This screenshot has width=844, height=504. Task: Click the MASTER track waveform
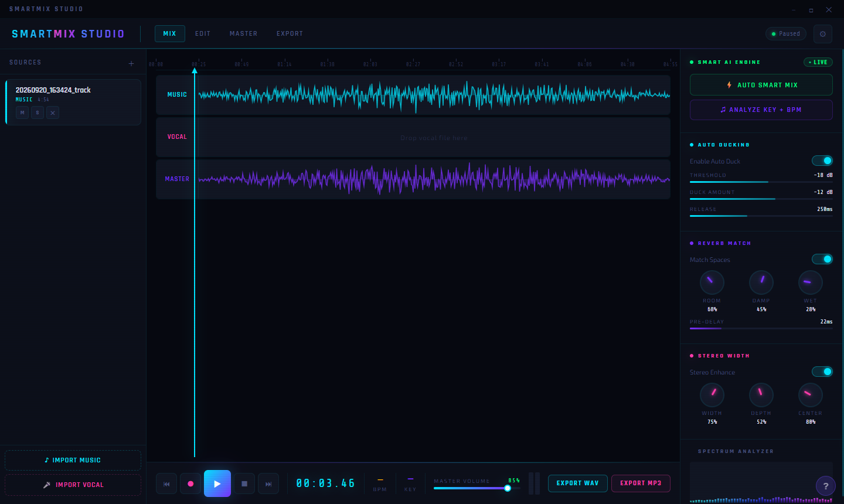[434, 179]
